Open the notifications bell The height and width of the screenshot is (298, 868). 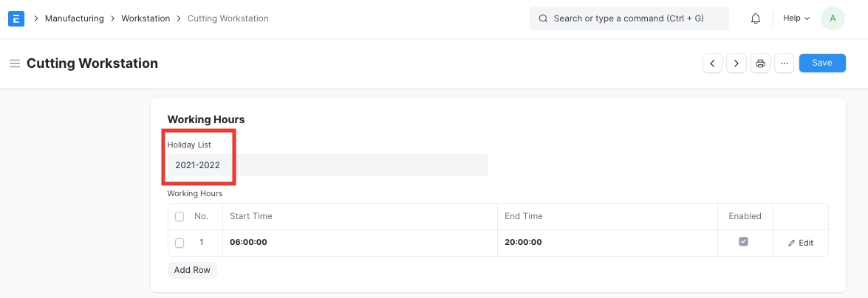(x=755, y=18)
